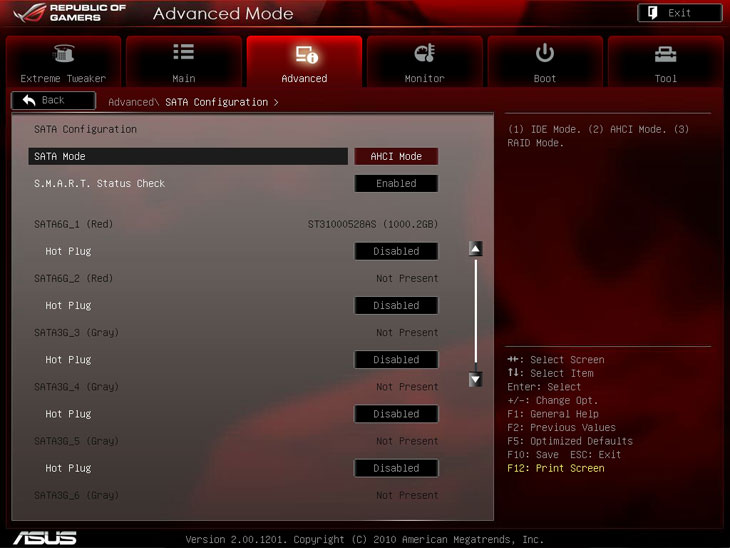730x548 pixels.
Task: Open the Boot power icon tab
Action: [x=545, y=54]
